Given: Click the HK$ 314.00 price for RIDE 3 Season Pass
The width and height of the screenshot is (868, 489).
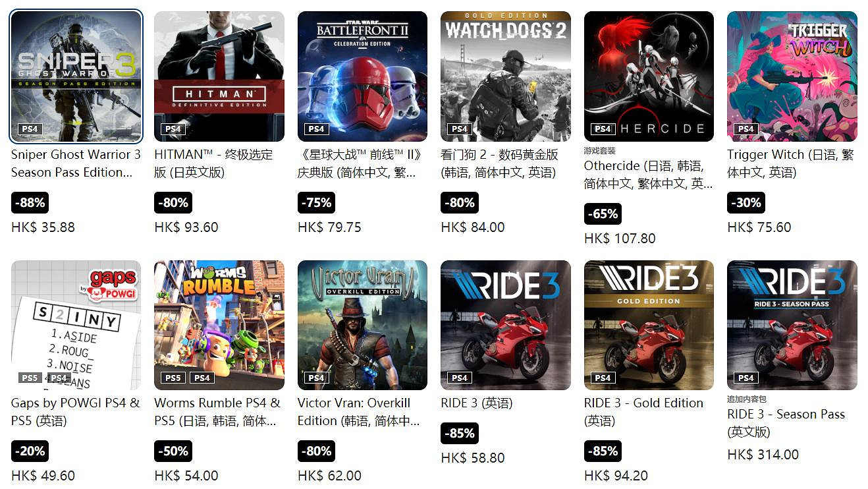Looking at the screenshot, I should coord(763,455).
